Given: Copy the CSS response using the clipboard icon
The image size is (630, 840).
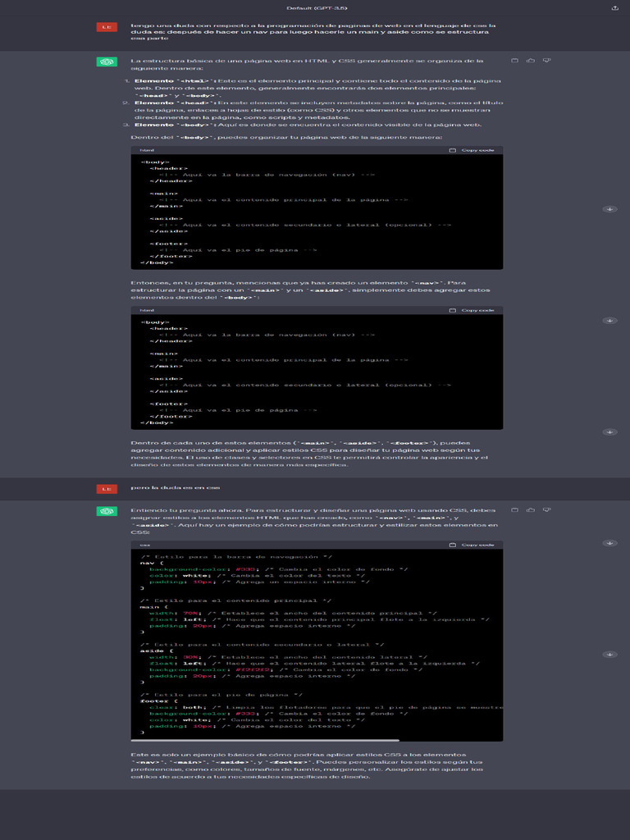Looking at the screenshot, I should click(514, 510).
